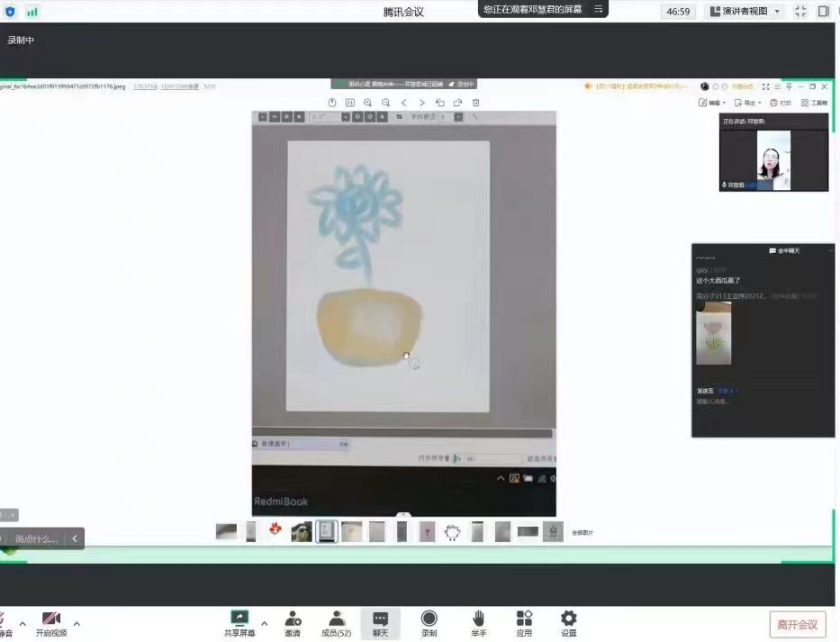
Task: Click the 录制 record icon
Action: tap(429, 623)
